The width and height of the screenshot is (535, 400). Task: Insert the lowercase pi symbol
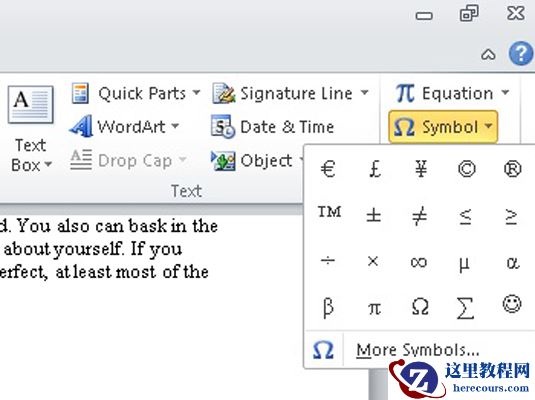click(374, 309)
